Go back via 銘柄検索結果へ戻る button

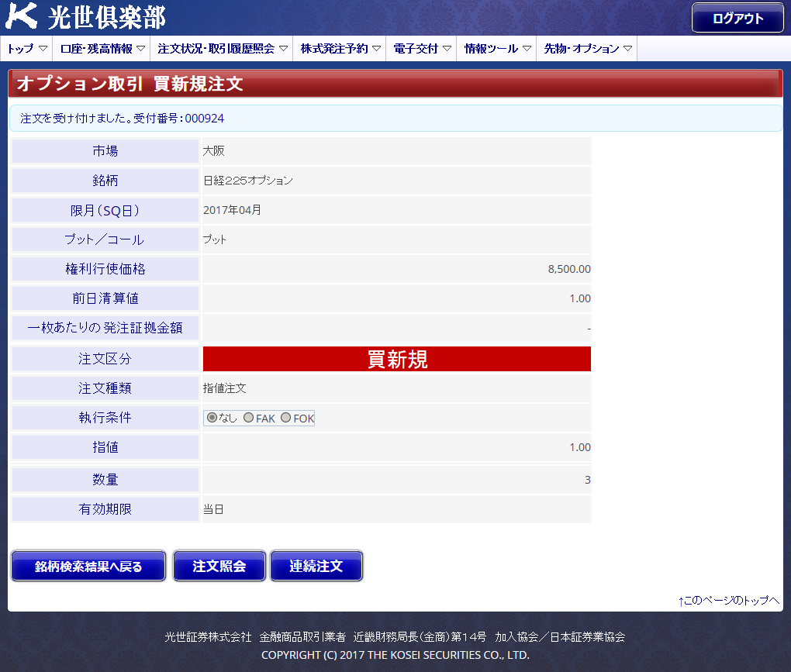(x=88, y=566)
